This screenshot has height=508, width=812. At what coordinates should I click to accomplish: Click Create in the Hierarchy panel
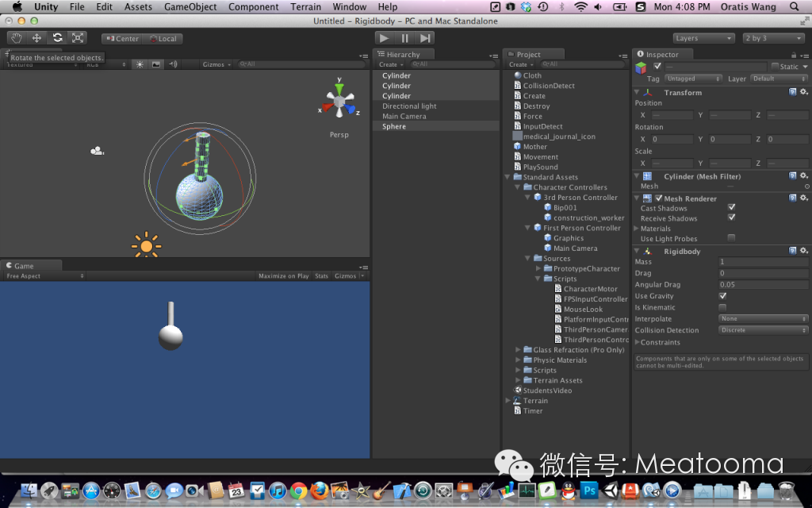pos(390,64)
